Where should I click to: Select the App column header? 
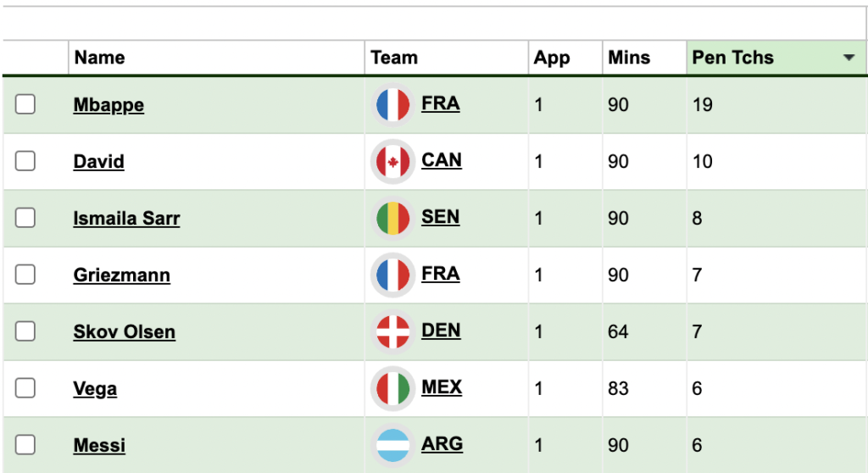click(551, 58)
